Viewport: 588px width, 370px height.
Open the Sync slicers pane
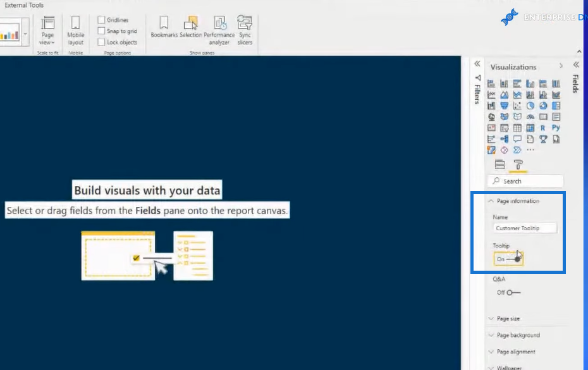click(x=245, y=30)
